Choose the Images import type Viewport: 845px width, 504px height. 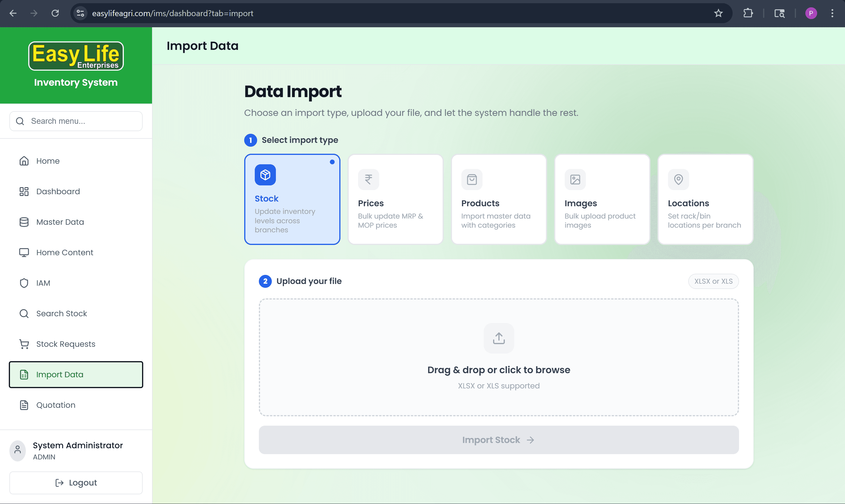point(602,199)
